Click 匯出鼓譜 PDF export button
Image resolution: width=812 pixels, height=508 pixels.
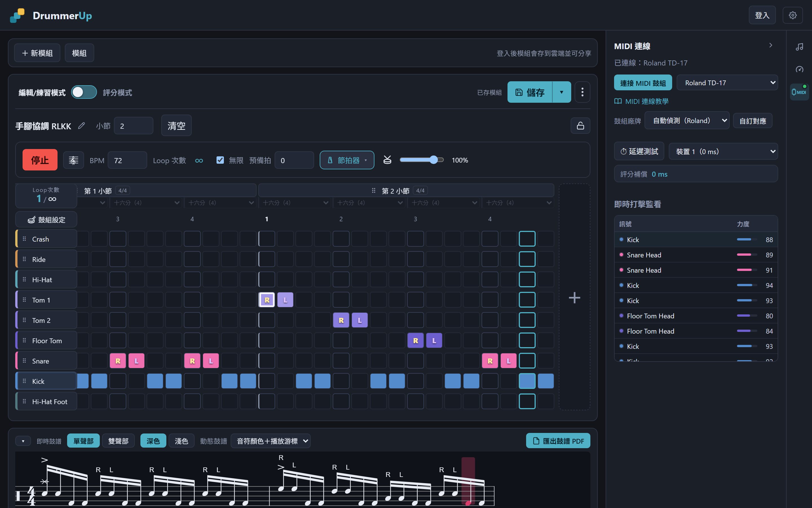[x=558, y=441]
